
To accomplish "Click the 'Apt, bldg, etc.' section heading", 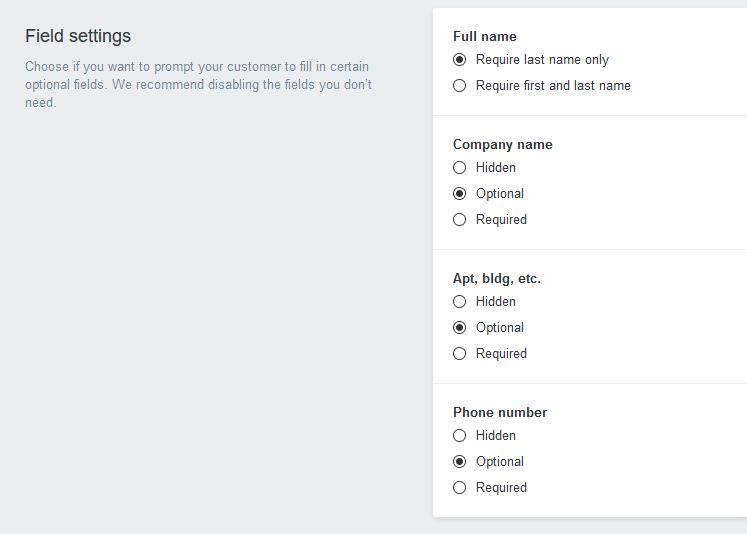I will [x=498, y=279].
